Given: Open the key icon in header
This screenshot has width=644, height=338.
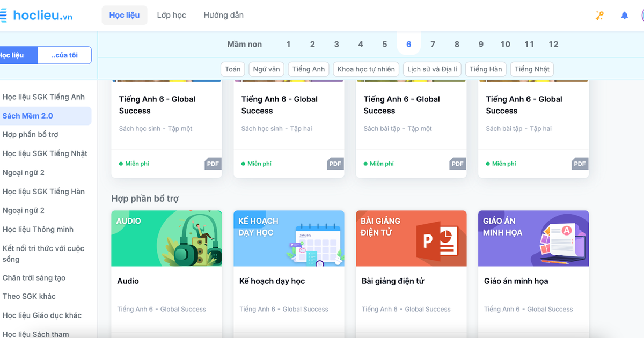Looking at the screenshot, I should click(600, 16).
